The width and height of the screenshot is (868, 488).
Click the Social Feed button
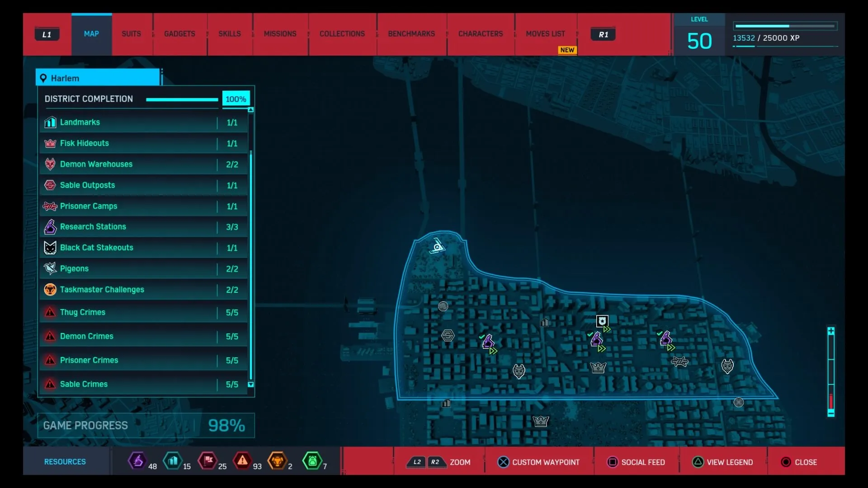point(637,462)
